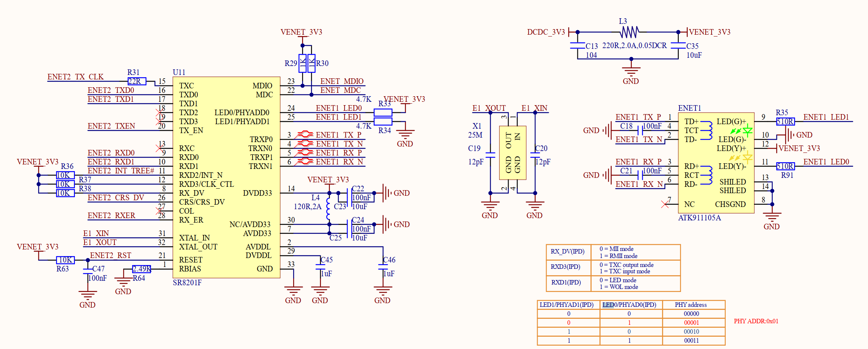Click the no-connect cross on ENET1 pin 7
The width and height of the screenshot is (868, 349).
pos(665,204)
